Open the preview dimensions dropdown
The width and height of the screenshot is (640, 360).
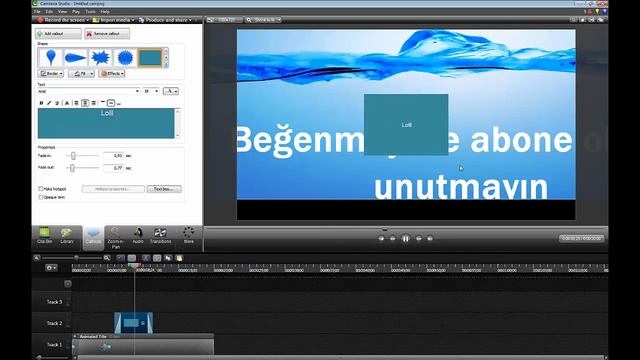[224, 20]
